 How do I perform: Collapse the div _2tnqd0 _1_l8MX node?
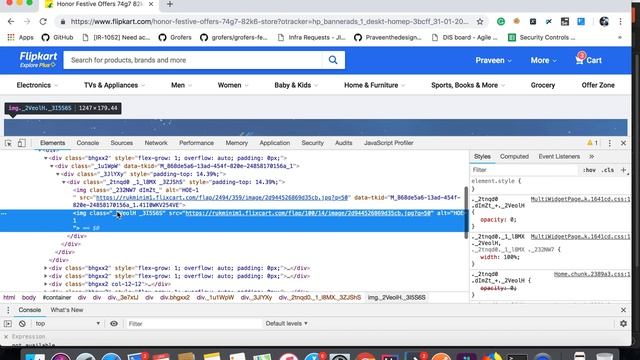point(64,182)
